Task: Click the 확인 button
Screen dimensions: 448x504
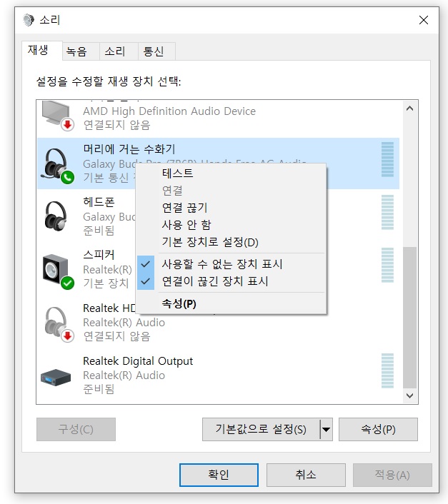Action: click(x=219, y=475)
